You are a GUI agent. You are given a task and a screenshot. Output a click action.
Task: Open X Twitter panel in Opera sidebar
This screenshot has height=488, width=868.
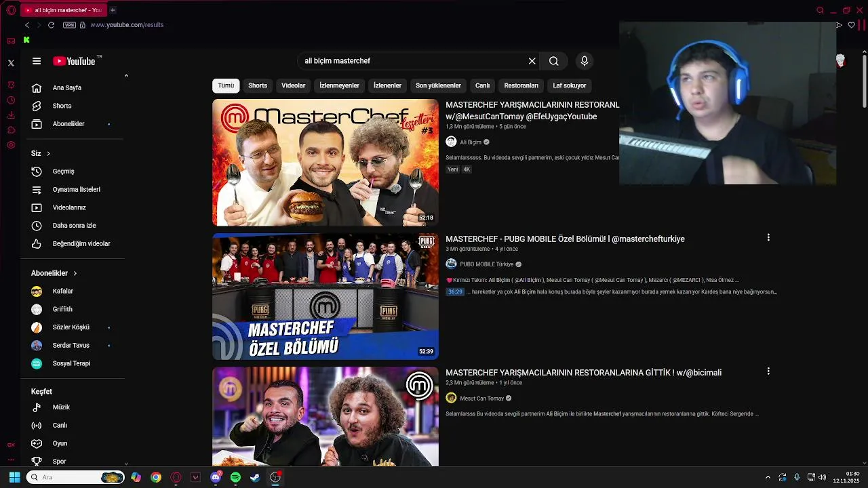11,63
